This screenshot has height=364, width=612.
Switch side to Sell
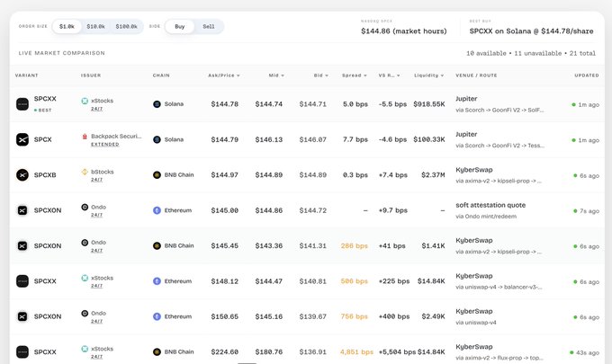click(x=209, y=26)
